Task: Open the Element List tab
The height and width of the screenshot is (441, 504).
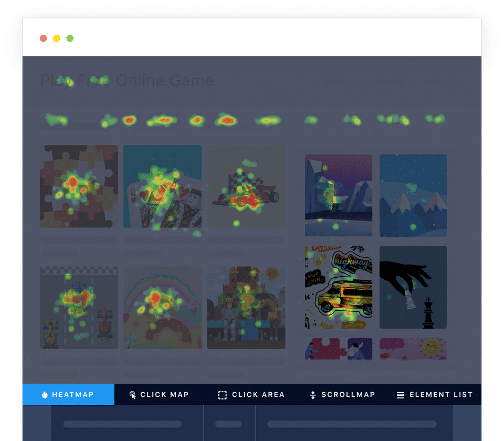Action: [x=435, y=394]
